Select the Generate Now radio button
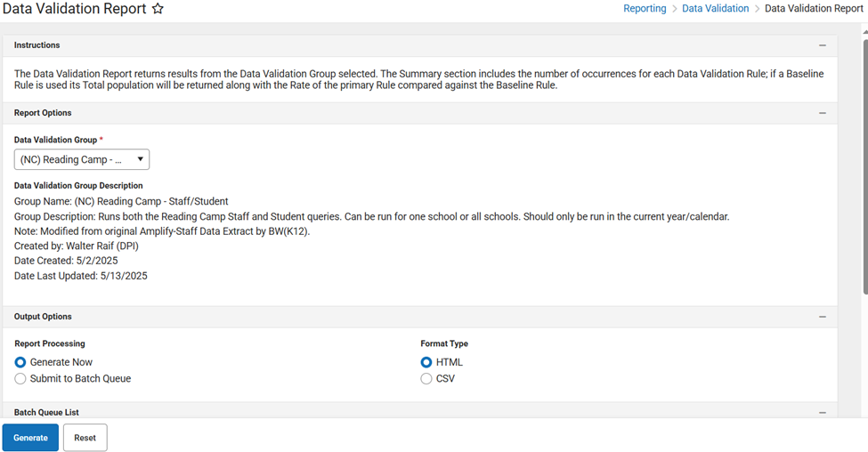This screenshot has width=868, height=452. tap(20, 362)
